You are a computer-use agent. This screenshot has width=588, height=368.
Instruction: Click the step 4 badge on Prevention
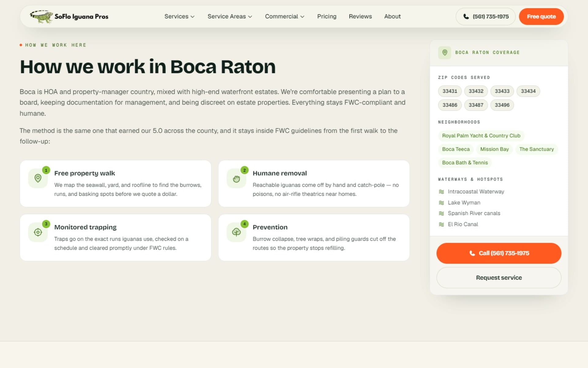pyautogui.click(x=244, y=224)
